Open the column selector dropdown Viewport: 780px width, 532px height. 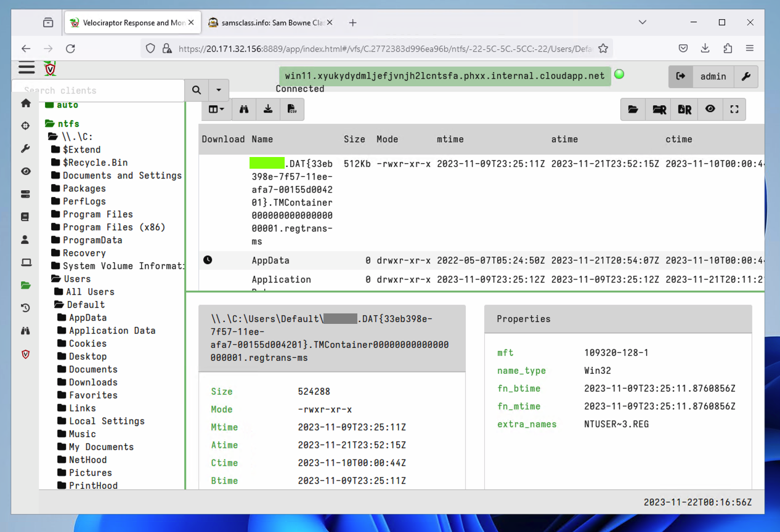pyautogui.click(x=216, y=109)
